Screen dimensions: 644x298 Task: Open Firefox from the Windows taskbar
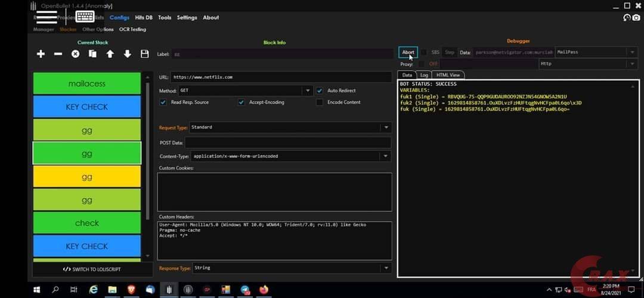pos(264,290)
